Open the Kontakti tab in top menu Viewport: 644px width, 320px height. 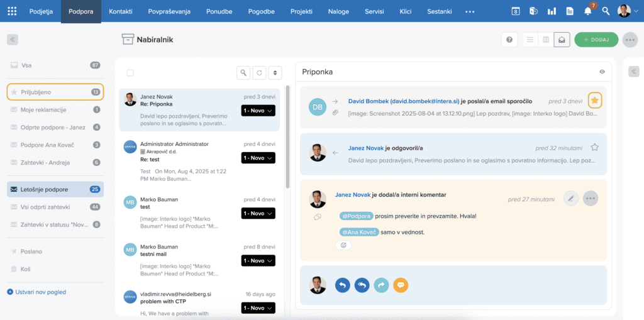pos(120,11)
